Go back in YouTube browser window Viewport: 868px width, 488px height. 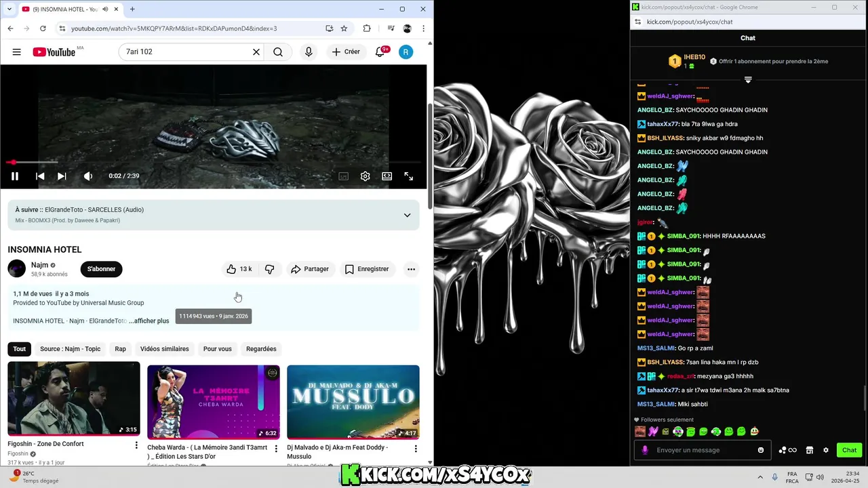tap(10, 28)
